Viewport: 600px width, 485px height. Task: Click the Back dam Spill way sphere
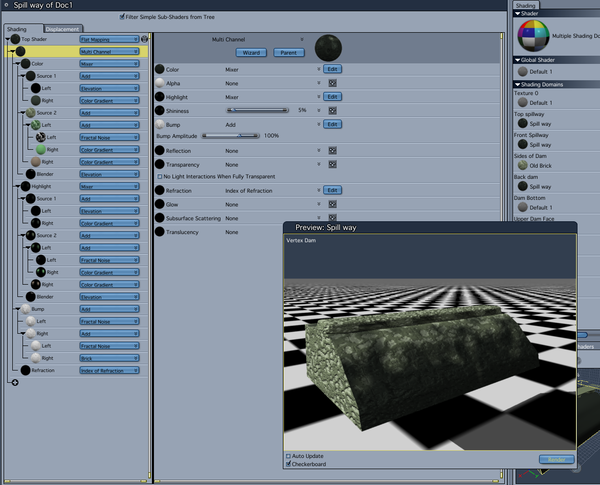522,186
